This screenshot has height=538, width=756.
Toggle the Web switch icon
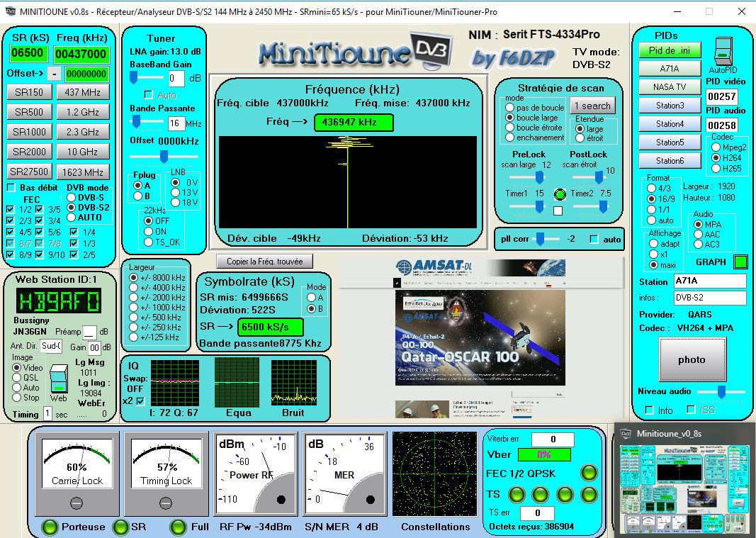59,379
